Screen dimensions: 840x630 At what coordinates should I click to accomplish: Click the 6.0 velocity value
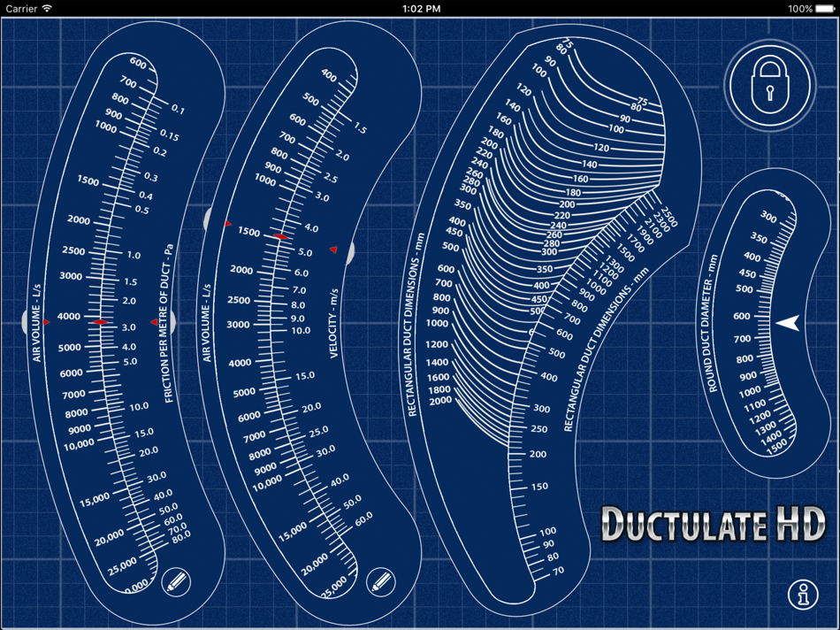click(302, 273)
